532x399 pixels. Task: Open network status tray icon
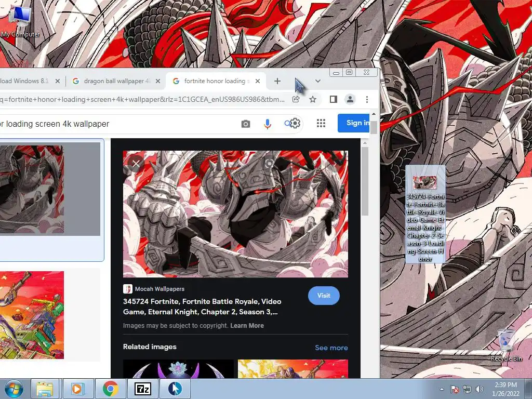[467, 390]
